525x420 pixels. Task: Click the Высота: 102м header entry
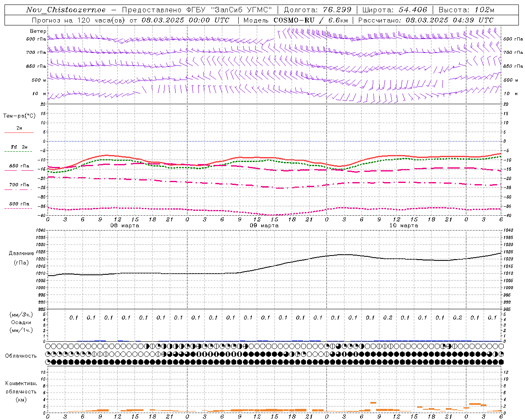[466, 10]
